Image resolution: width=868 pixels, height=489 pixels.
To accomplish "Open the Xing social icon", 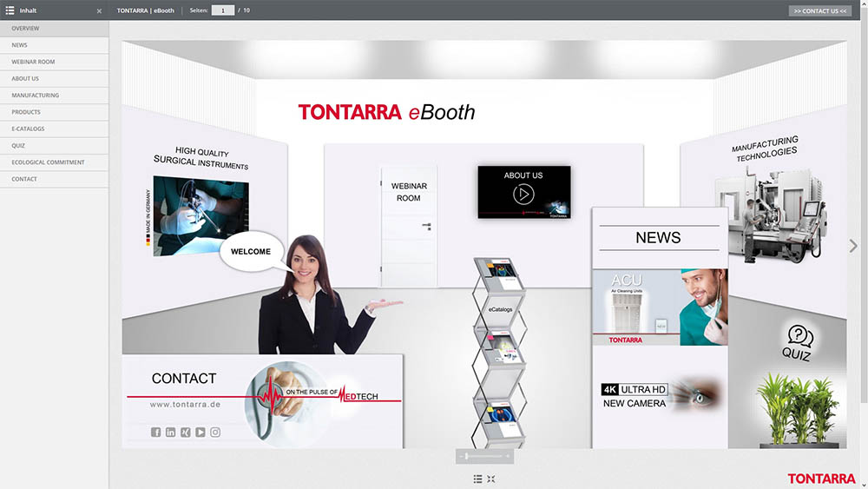I will tap(186, 433).
